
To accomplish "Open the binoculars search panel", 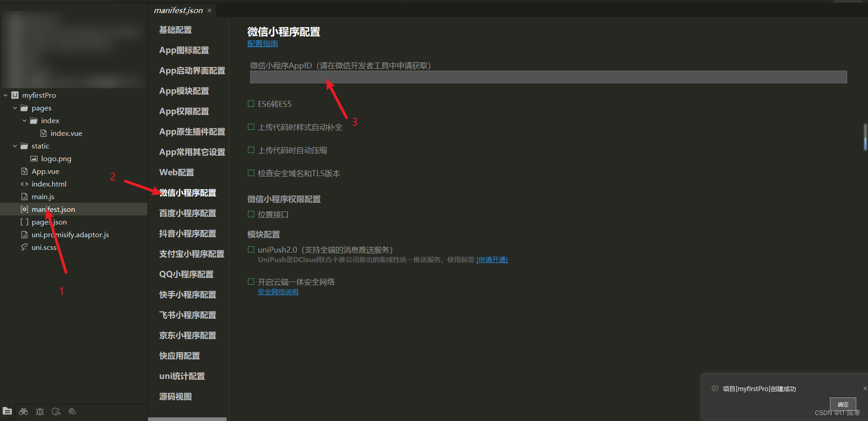I will point(24,411).
